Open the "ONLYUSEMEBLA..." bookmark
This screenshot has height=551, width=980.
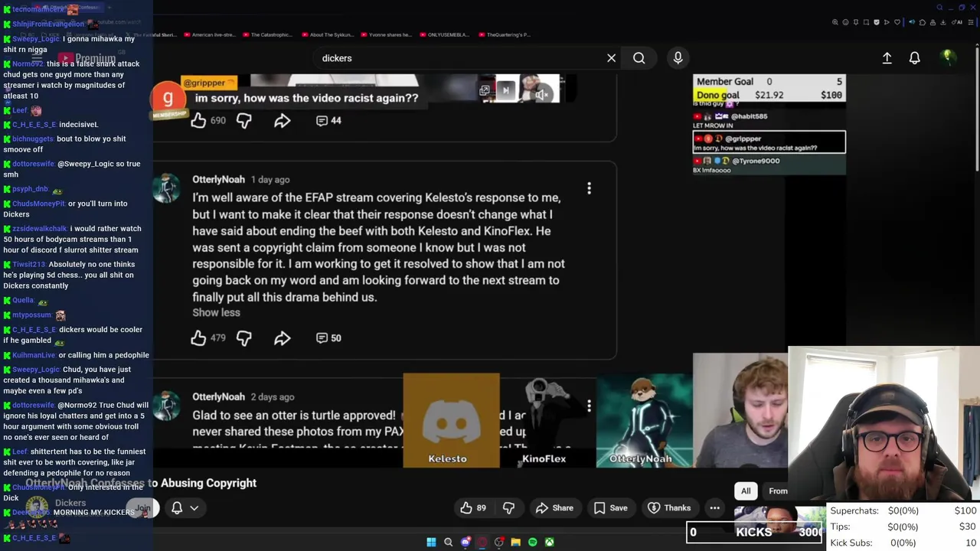pyautogui.click(x=444, y=34)
